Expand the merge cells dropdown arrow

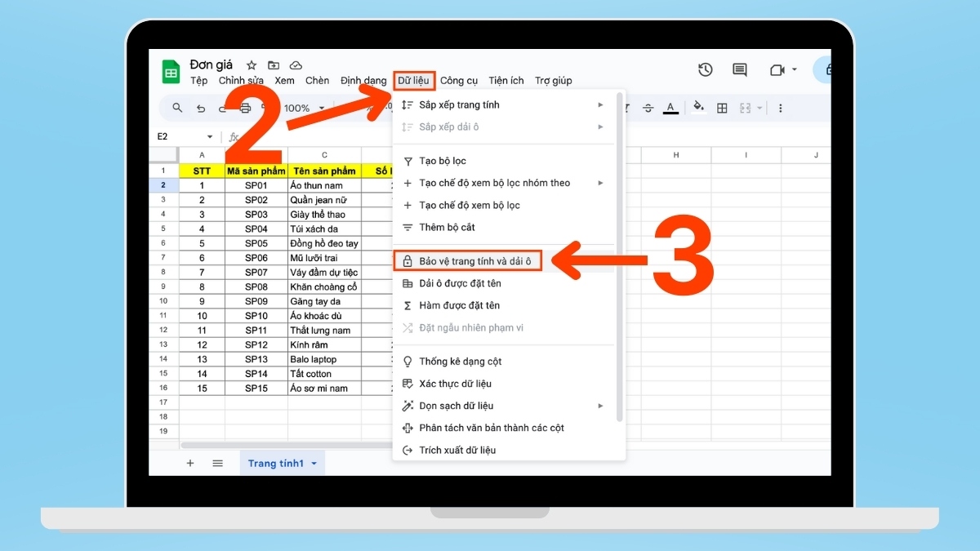pyautogui.click(x=759, y=108)
